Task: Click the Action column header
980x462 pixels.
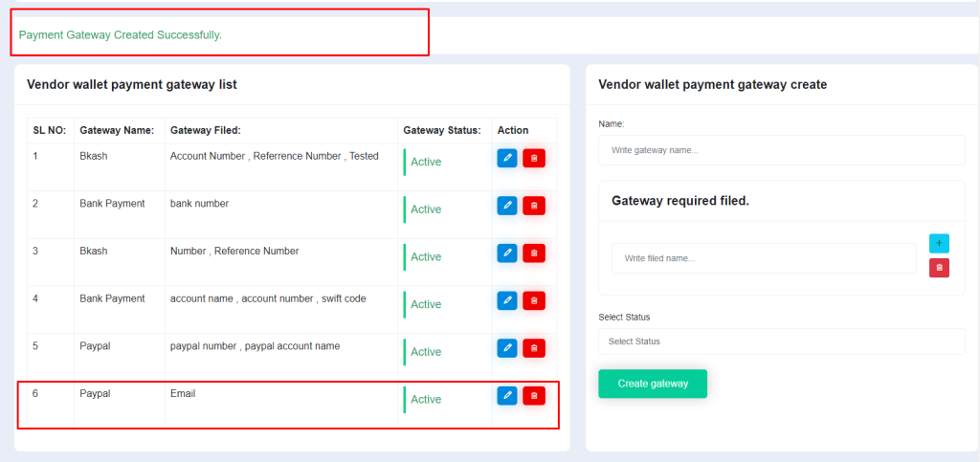Action: pos(513,130)
